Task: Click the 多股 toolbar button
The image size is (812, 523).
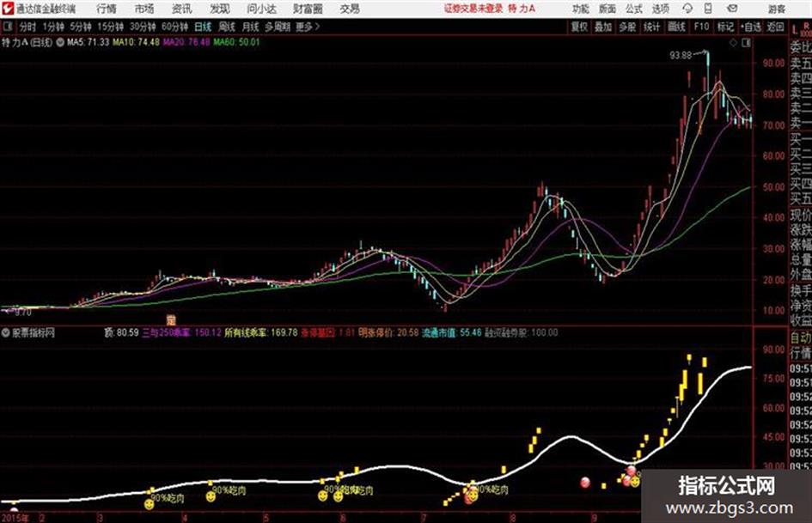Action: pyautogui.click(x=627, y=27)
